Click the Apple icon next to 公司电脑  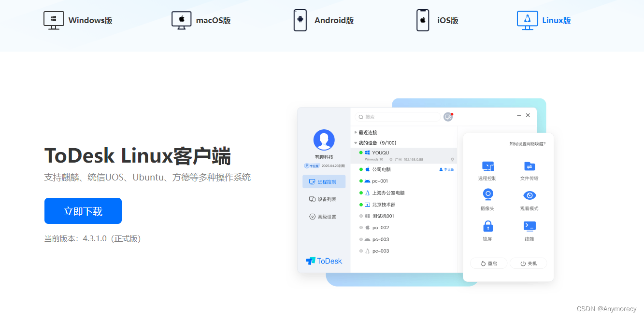pos(367,169)
